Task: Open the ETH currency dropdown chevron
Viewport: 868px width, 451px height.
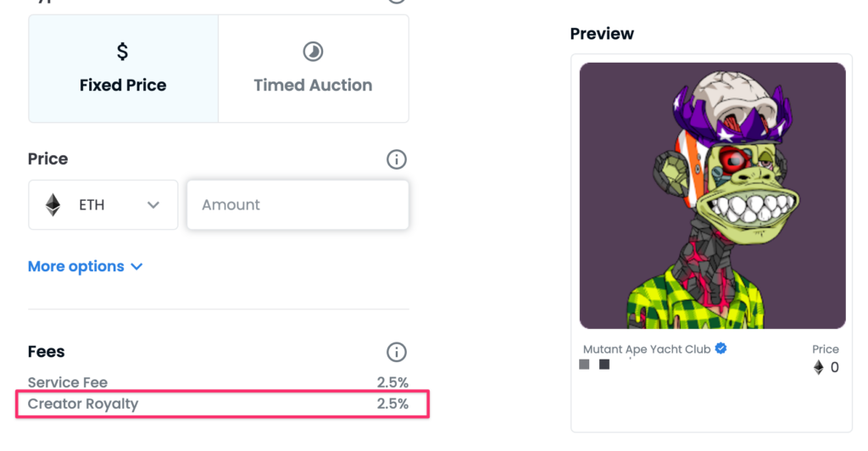Action: 153,205
